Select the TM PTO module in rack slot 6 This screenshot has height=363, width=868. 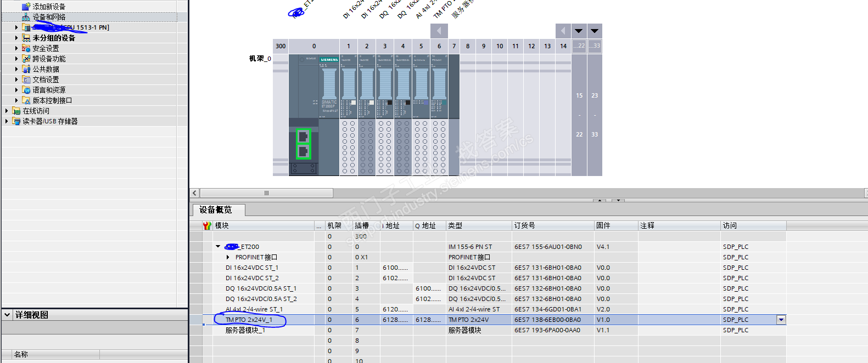click(439, 115)
